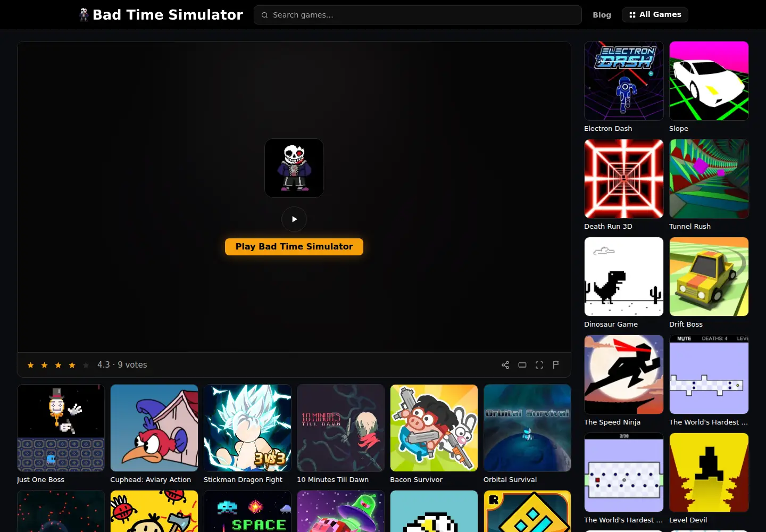Open Dinosaur Game thumbnail

click(624, 277)
